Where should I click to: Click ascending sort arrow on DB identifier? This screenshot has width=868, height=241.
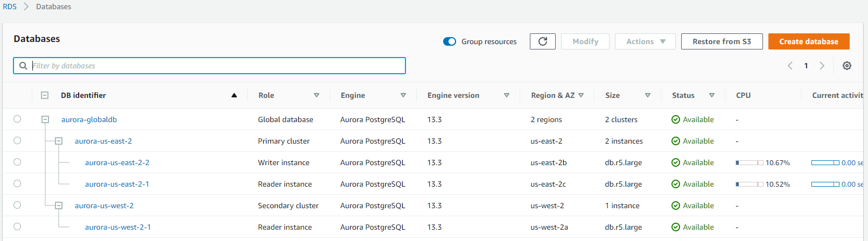point(234,95)
